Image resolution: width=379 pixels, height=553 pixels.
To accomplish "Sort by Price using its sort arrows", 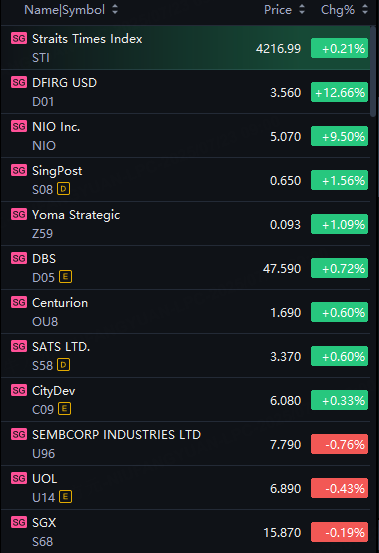I will click(x=302, y=10).
